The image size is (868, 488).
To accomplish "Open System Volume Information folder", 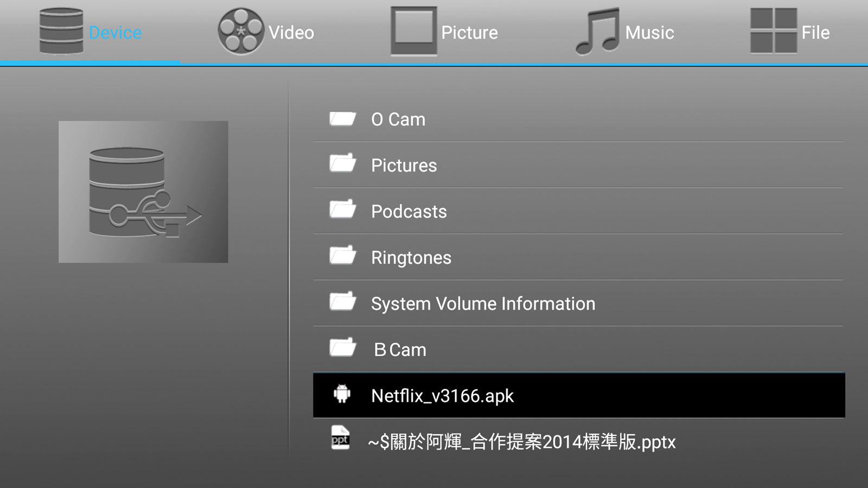I will click(x=483, y=304).
